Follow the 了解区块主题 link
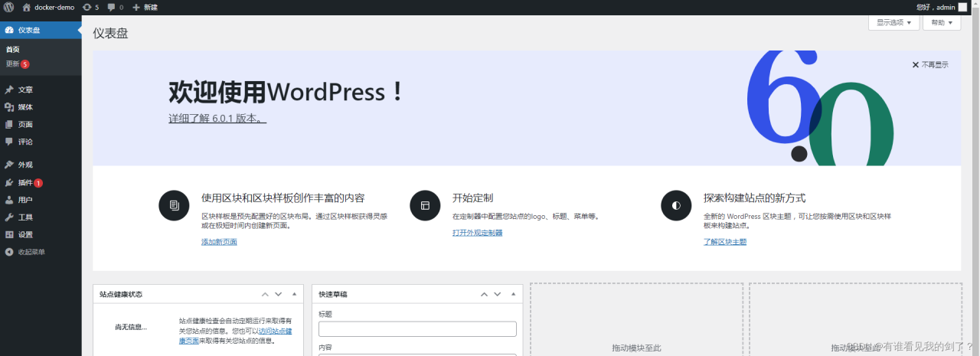Screen dimensions: 980x356 [725, 242]
